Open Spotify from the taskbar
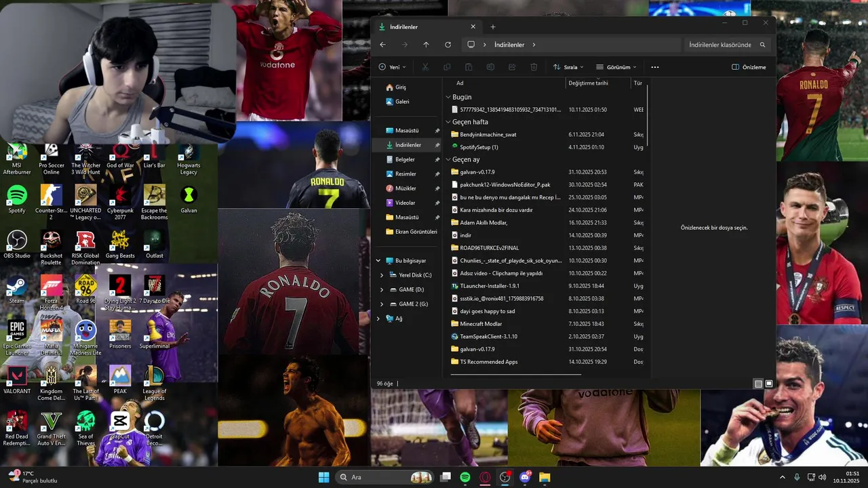Viewport: 868px width, 488px height. pyautogui.click(x=465, y=477)
